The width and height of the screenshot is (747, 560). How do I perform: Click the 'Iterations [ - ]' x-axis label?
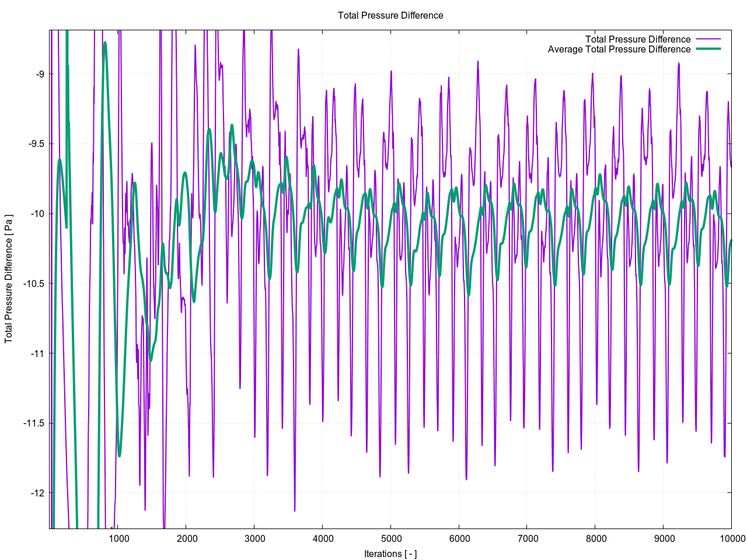coord(390,554)
